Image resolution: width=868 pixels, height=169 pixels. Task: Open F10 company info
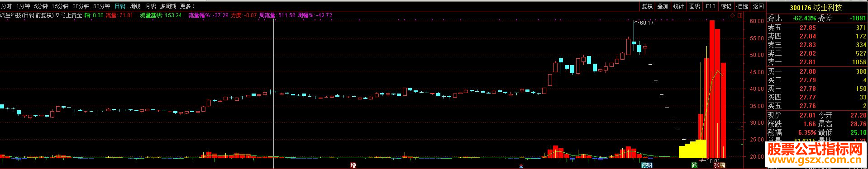pyautogui.click(x=711, y=6)
